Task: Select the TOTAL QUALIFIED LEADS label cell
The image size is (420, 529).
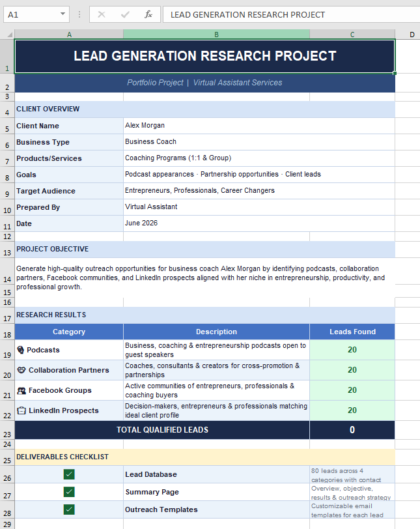Action: click(x=162, y=430)
